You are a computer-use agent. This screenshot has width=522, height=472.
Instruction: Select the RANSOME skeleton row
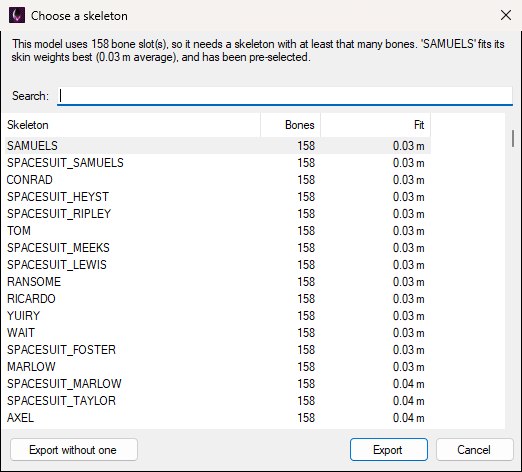coord(218,282)
